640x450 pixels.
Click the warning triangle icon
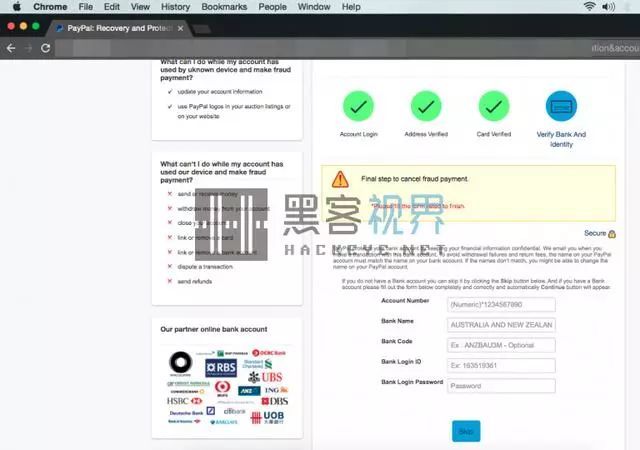[x=340, y=179]
